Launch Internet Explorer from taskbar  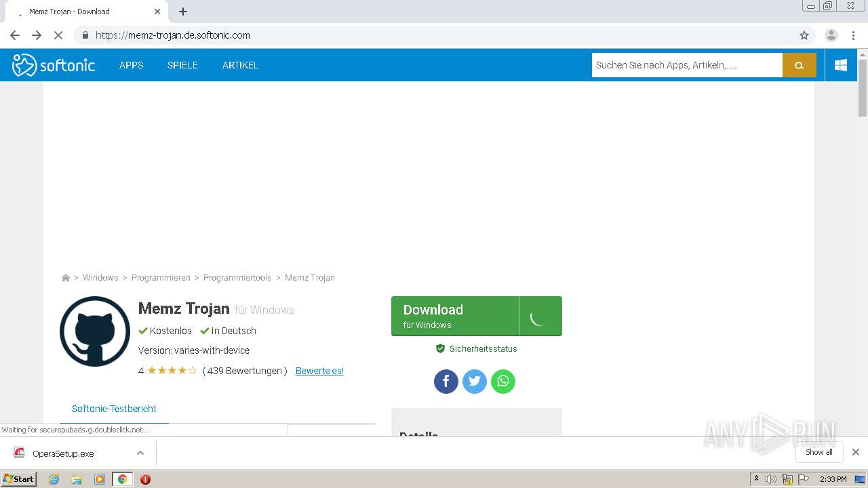(54, 479)
